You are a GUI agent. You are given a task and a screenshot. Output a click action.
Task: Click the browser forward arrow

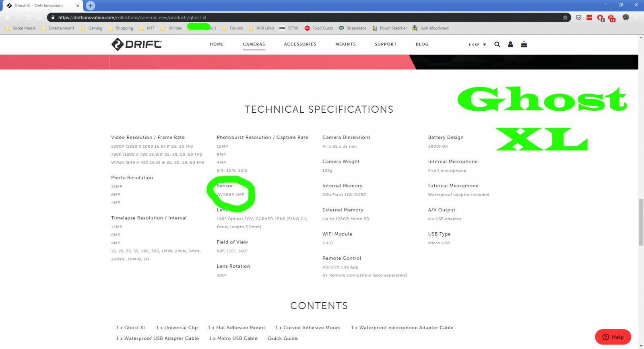(x=18, y=17)
